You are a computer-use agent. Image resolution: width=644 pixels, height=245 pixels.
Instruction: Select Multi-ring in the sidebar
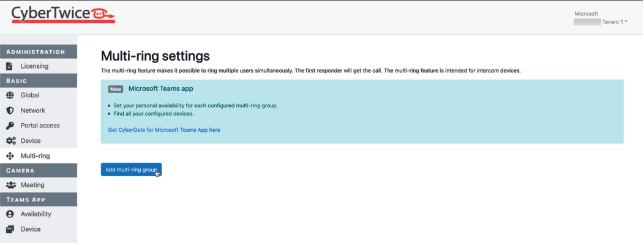[39, 156]
